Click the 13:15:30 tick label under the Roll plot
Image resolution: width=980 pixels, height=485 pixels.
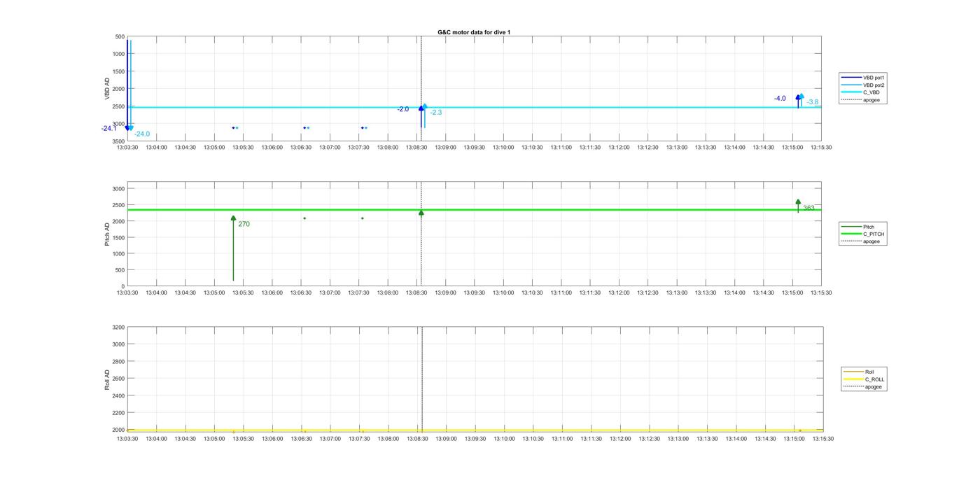coord(822,439)
